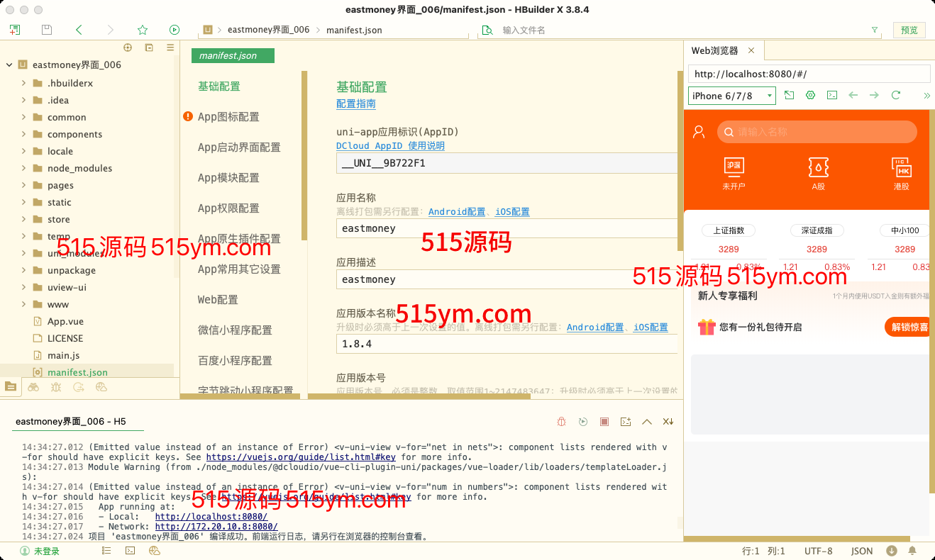Image resolution: width=935 pixels, height=560 pixels.
Task: Refresh the built-in web browser page
Action: (x=896, y=96)
